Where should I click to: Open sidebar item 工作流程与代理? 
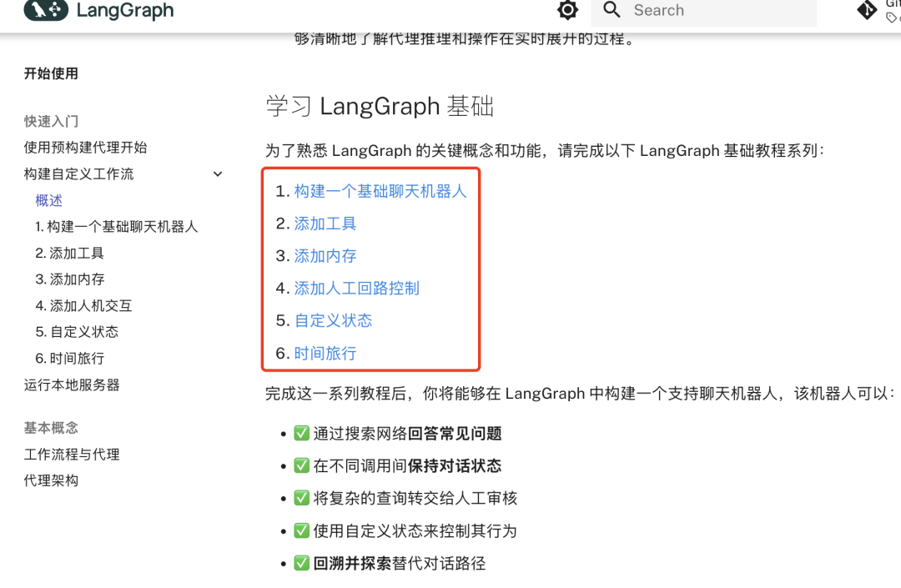point(72,455)
